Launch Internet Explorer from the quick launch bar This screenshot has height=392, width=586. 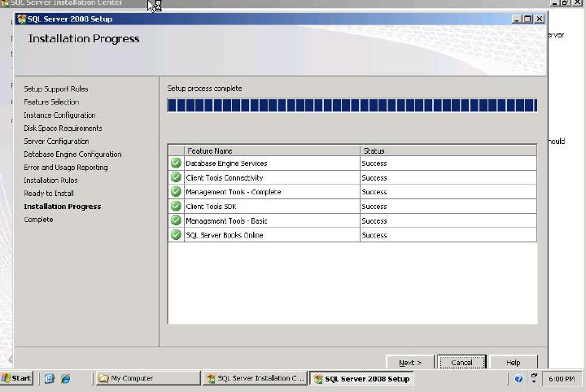tap(65, 378)
